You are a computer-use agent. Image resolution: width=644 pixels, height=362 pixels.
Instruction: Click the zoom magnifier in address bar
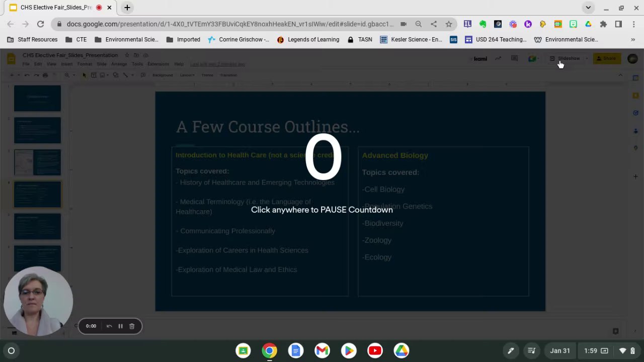(x=419, y=24)
